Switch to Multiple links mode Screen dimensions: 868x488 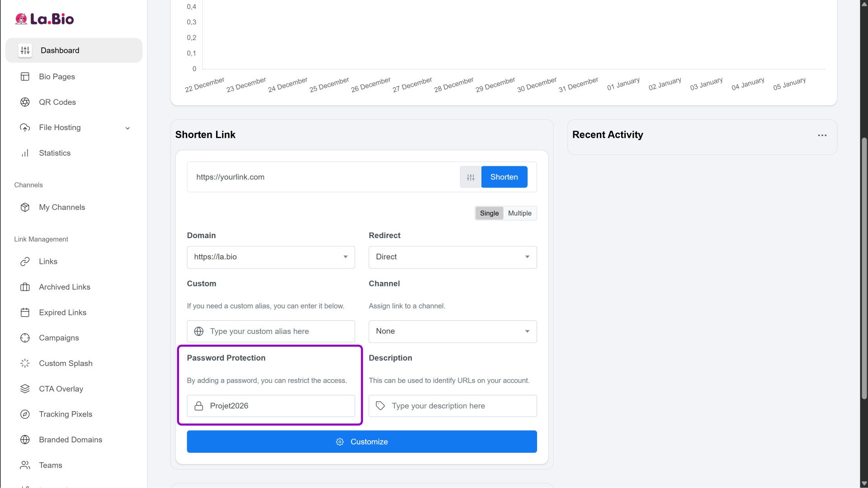point(519,213)
